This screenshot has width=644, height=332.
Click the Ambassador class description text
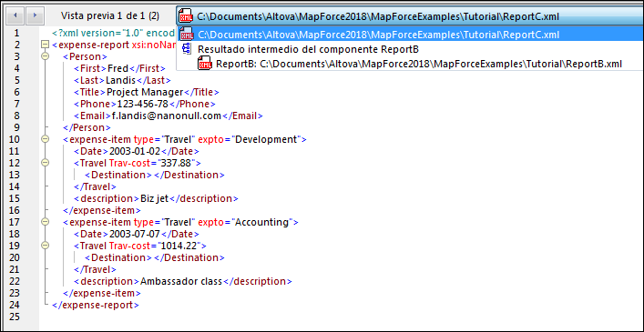(181, 281)
